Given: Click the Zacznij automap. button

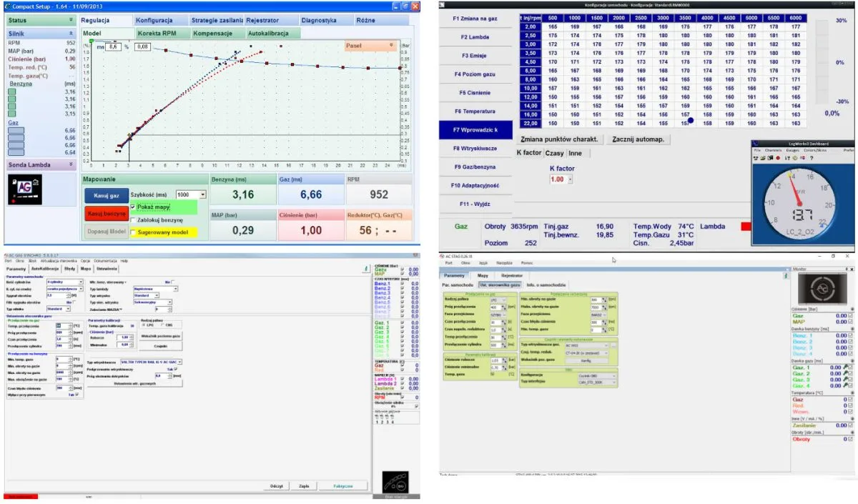Looking at the screenshot, I should point(638,139).
